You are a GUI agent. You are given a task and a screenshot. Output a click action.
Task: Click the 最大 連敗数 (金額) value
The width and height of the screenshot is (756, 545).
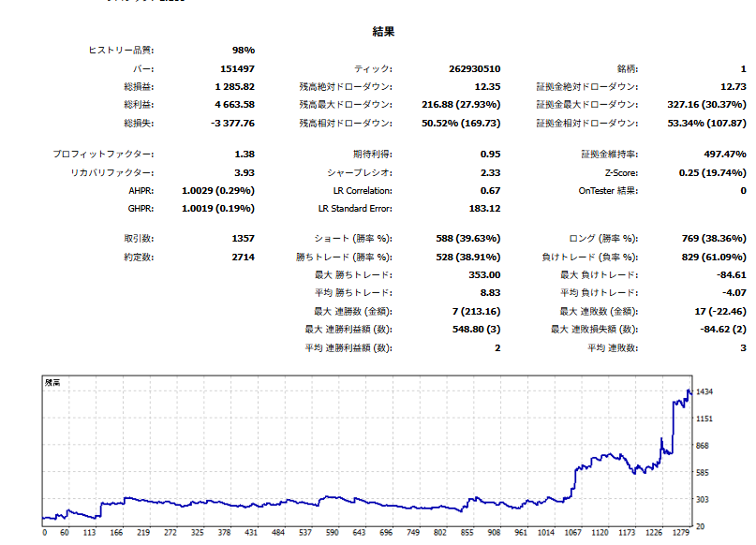click(x=720, y=312)
